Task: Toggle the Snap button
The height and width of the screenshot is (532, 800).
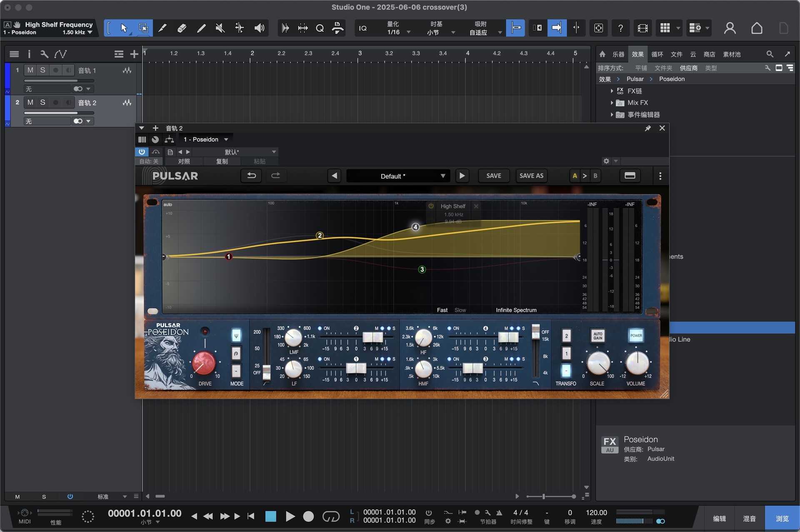Action: tap(515, 28)
